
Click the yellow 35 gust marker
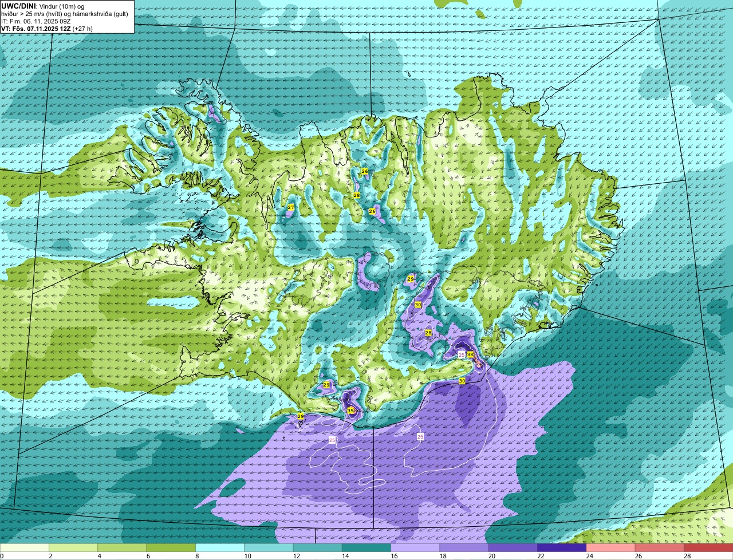tap(350, 411)
